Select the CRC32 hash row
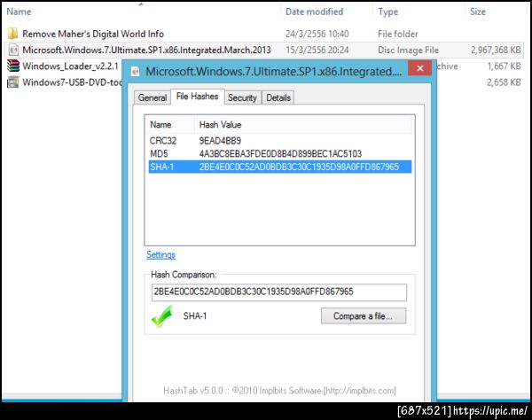Viewport: 532px width, 420px height. tap(280, 141)
